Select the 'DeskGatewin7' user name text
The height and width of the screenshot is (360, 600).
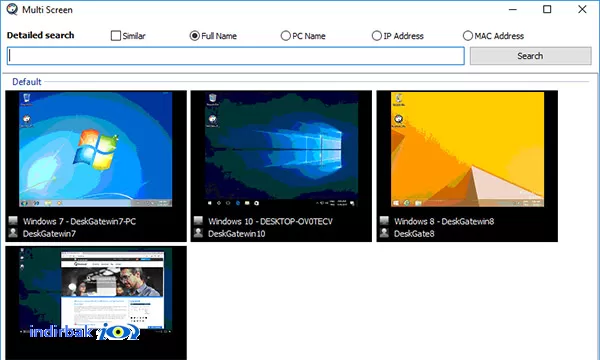tap(49, 233)
